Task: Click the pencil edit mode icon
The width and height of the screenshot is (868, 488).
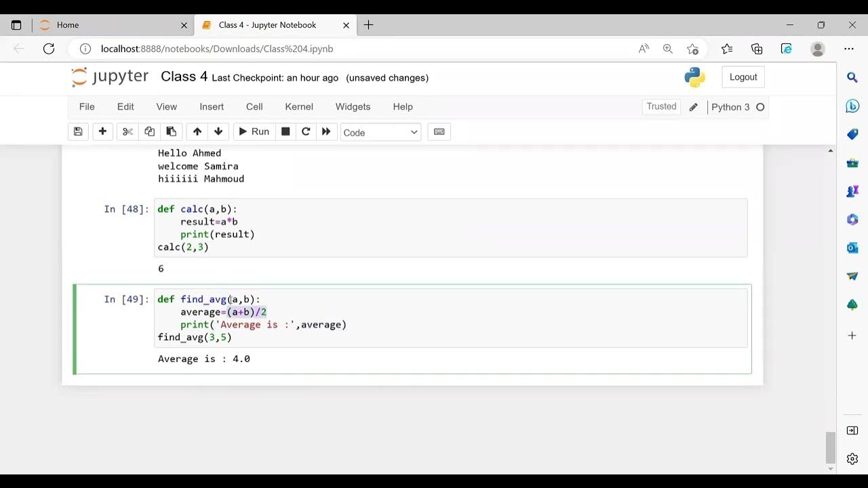Action: (x=693, y=107)
